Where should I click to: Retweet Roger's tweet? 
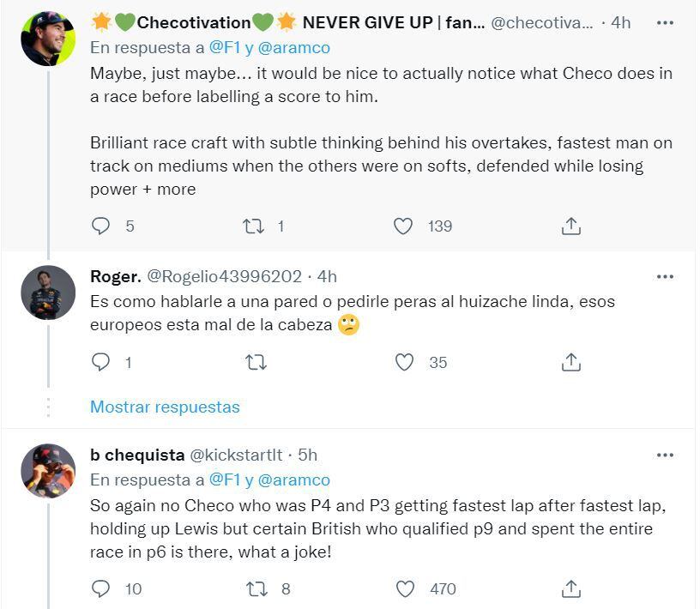(256, 362)
